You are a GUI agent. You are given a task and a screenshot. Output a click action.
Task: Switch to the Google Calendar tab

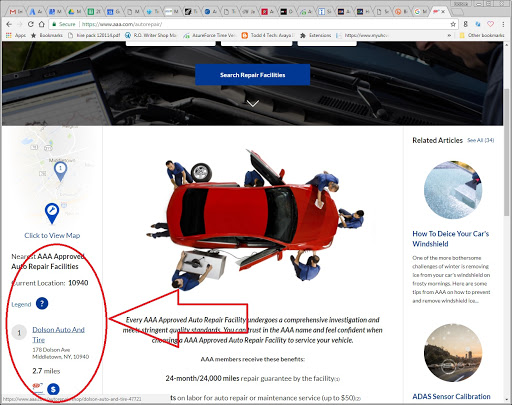[114, 12]
